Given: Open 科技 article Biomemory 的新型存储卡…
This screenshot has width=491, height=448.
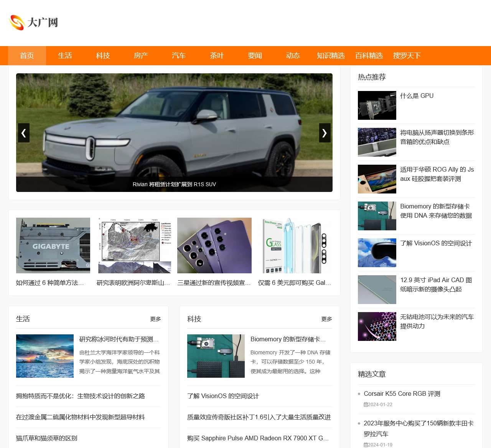Looking at the screenshot, I should pyautogui.click(x=288, y=339).
